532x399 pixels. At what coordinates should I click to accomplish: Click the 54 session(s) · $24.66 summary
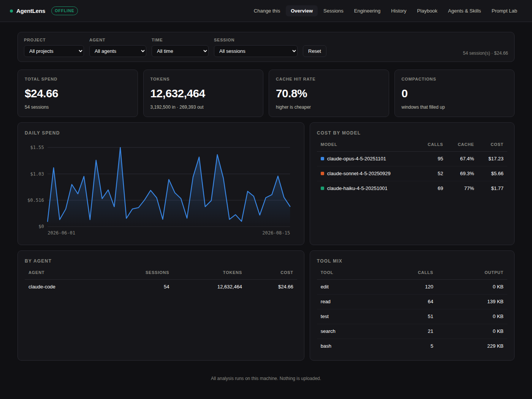485,53
